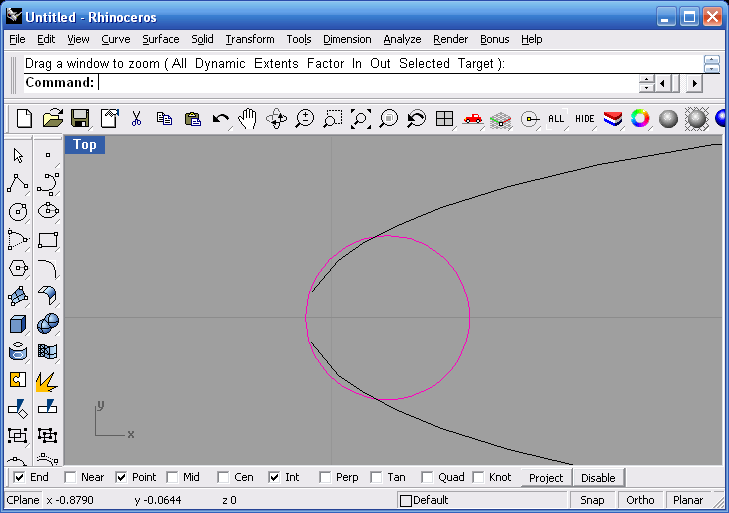The width and height of the screenshot is (729, 513).
Task: Click the Disable osnap button
Action: [598, 478]
